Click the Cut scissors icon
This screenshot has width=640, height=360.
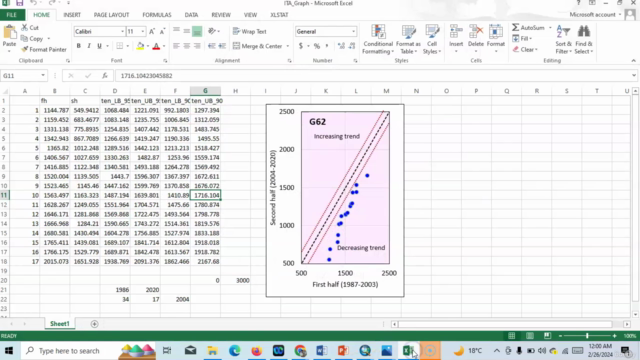(24, 27)
